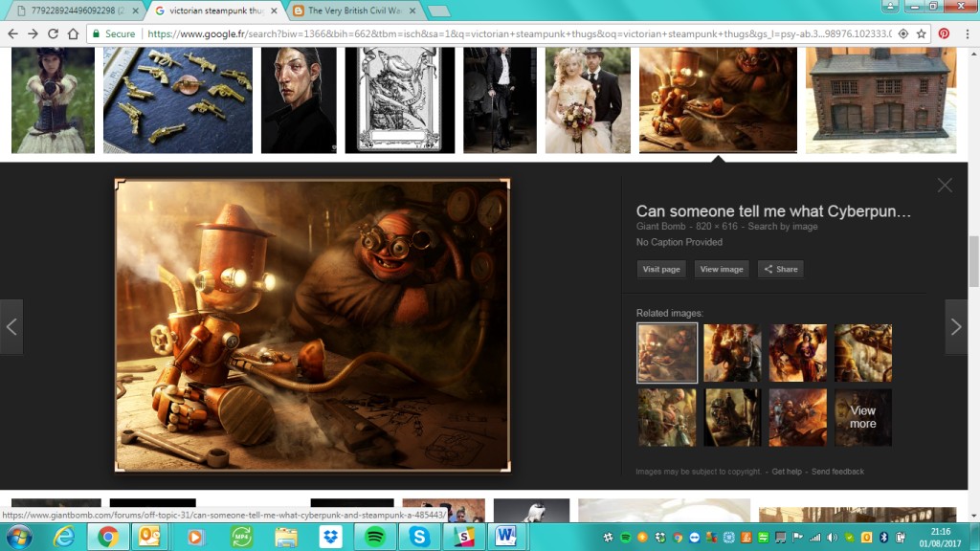The height and width of the screenshot is (551, 980).
Task: Select the third related image in bottom row
Action: point(797,417)
